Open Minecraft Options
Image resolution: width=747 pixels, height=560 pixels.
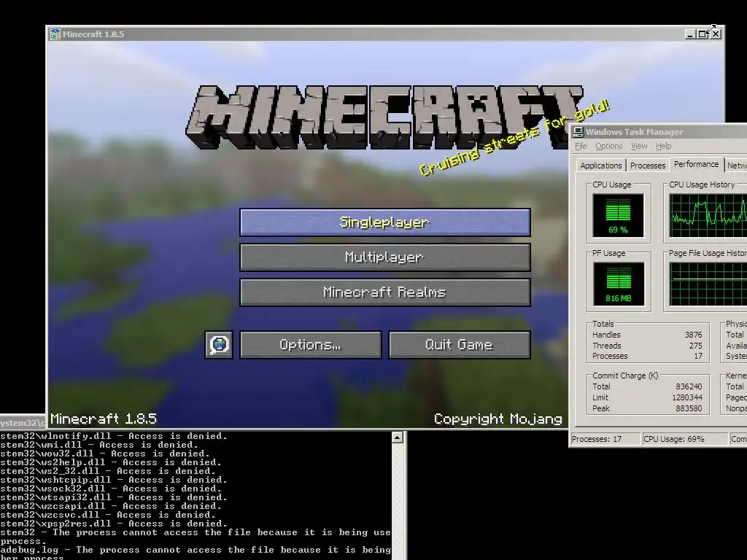tap(310, 344)
